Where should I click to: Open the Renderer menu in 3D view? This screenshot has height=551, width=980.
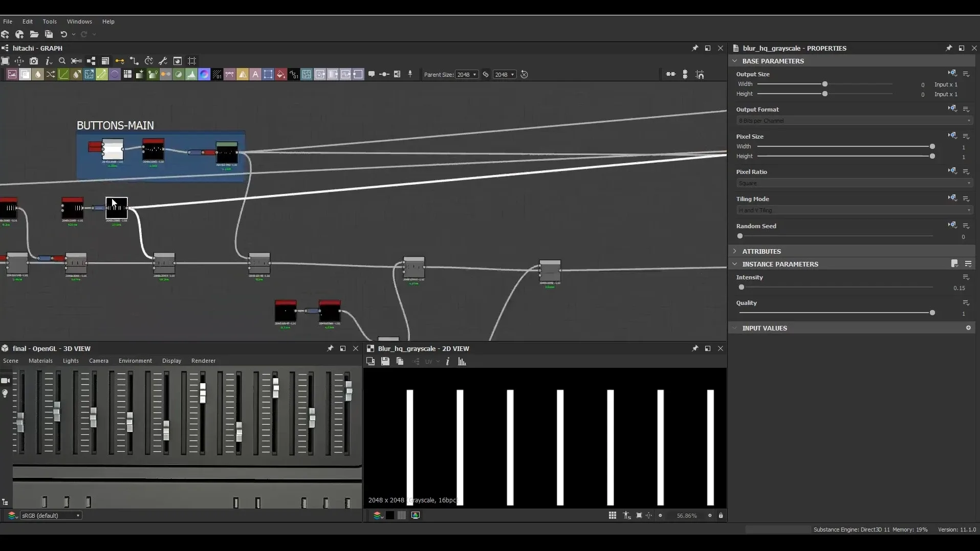(x=203, y=361)
